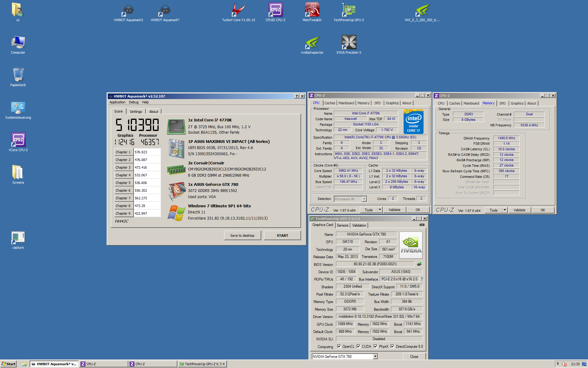Click the bus interface question mark in GPU-Z
Image resolution: width=588 pixels, height=368 pixels.
pyautogui.click(x=422, y=279)
